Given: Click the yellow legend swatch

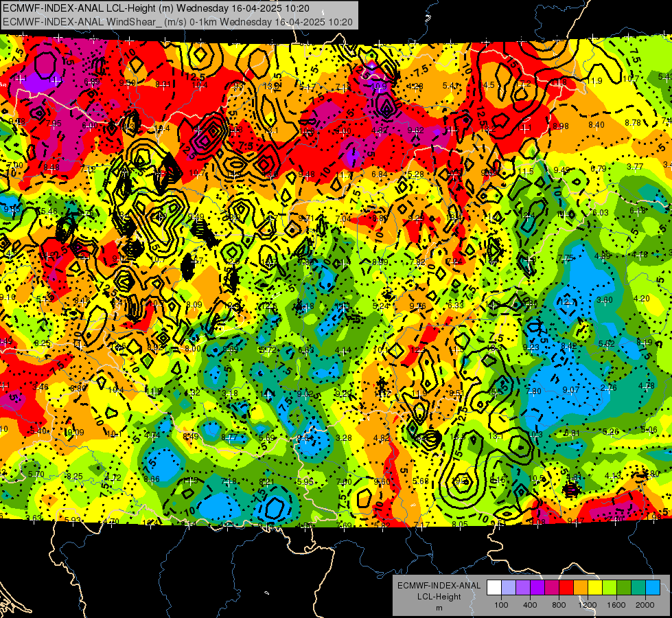Looking at the screenshot, I should [x=595, y=588].
